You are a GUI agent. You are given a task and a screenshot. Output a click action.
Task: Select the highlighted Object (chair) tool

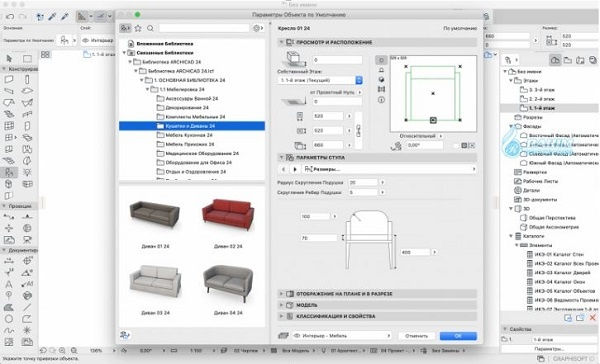click(9, 172)
